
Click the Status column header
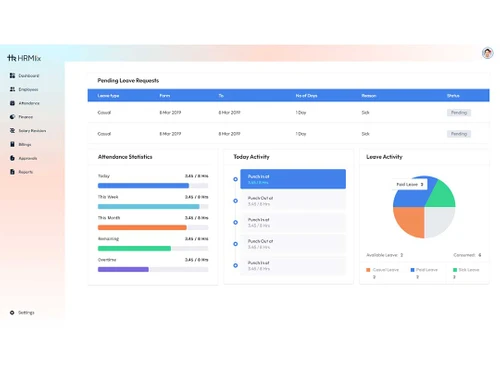(453, 96)
